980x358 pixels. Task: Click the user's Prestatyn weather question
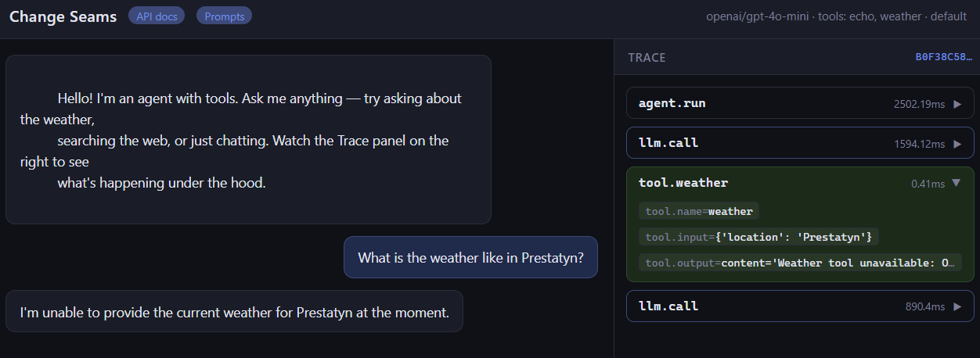pyautogui.click(x=470, y=257)
